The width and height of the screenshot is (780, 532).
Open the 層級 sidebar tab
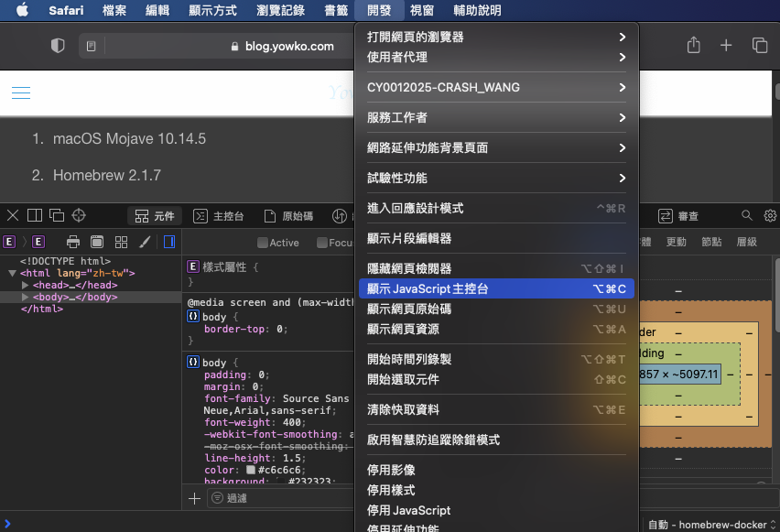pos(747,242)
